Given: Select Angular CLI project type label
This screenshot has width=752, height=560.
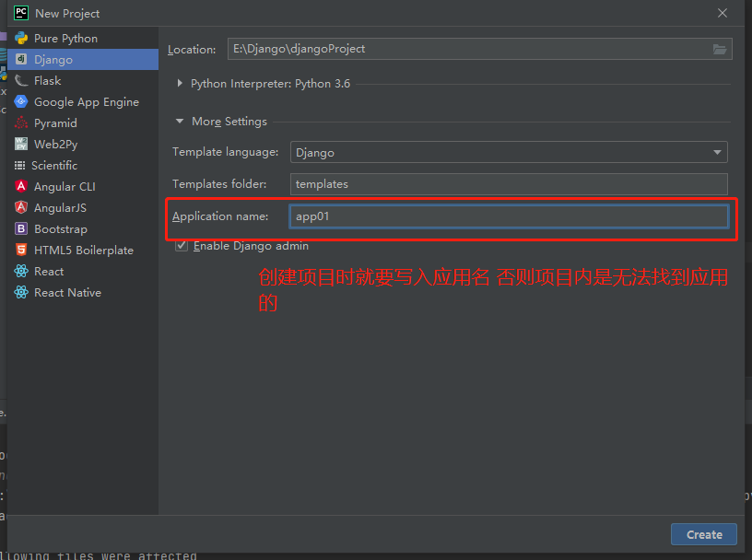Looking at the screenshot, I should pyautogui.click(x=65, y=186).
